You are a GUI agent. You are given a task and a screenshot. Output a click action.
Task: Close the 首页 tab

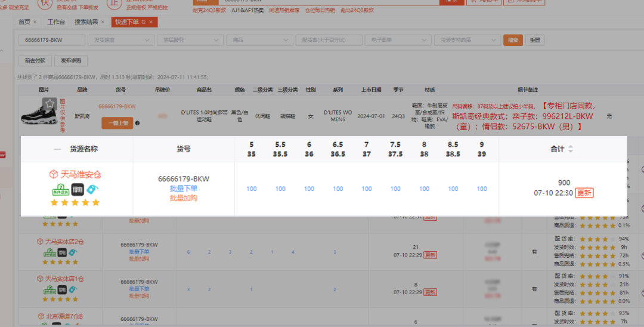[35, 22]
